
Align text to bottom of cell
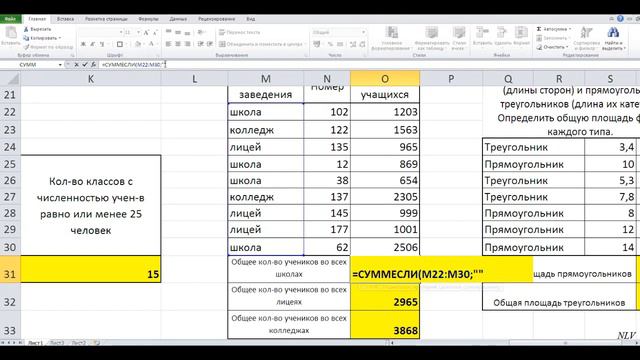point(187,32)
